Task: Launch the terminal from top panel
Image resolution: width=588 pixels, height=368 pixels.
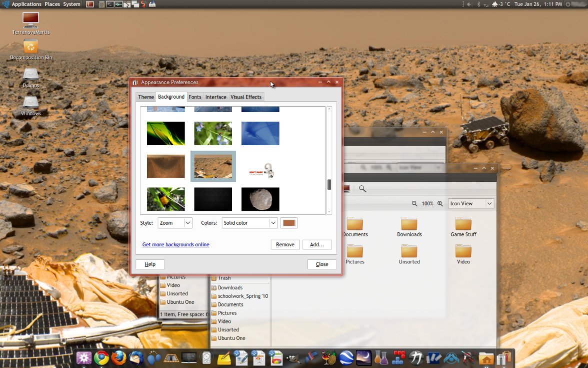Action: (110, 4)
